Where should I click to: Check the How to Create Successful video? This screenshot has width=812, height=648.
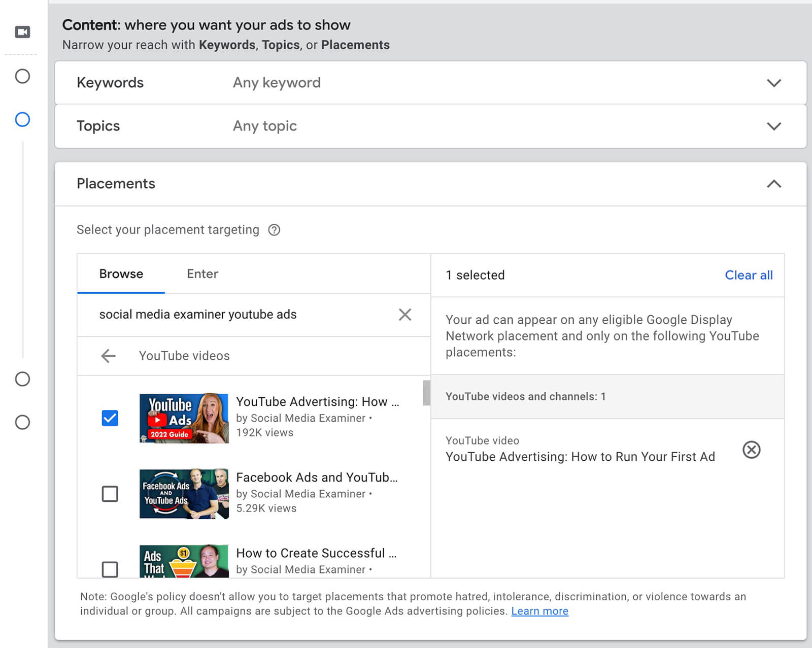point(110,569)
